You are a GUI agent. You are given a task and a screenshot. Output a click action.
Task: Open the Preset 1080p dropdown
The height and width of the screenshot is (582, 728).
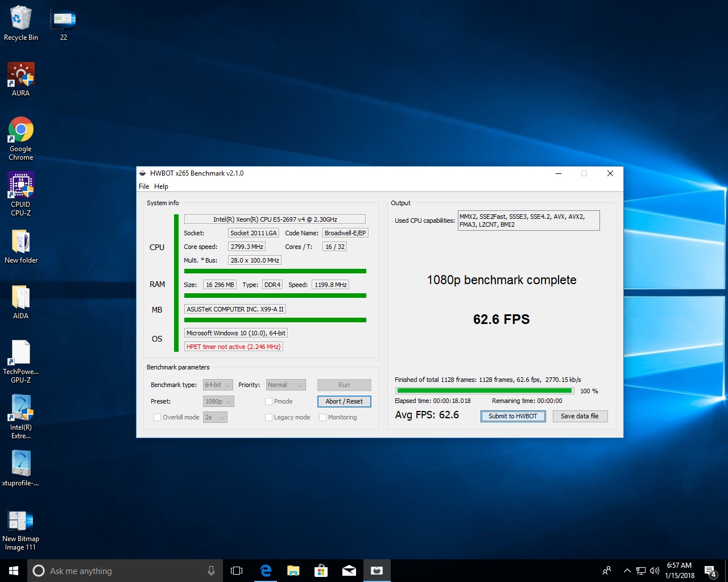tap(218, 401)
